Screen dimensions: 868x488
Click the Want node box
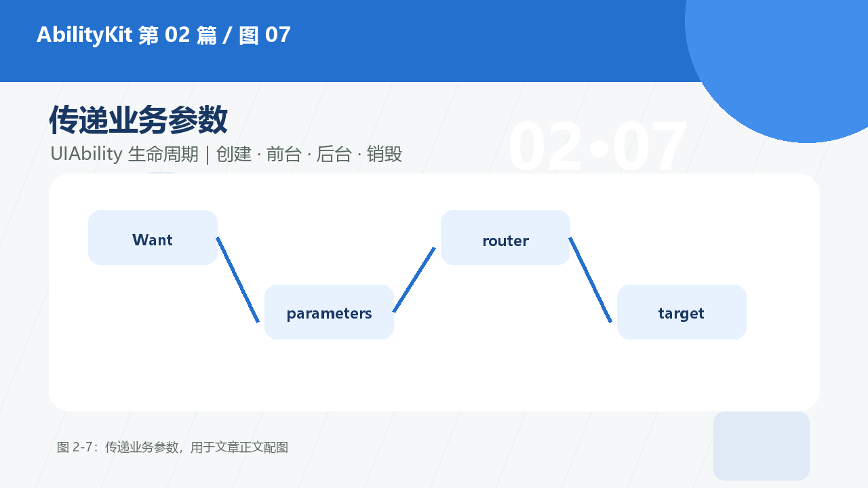tap(153, 237)
